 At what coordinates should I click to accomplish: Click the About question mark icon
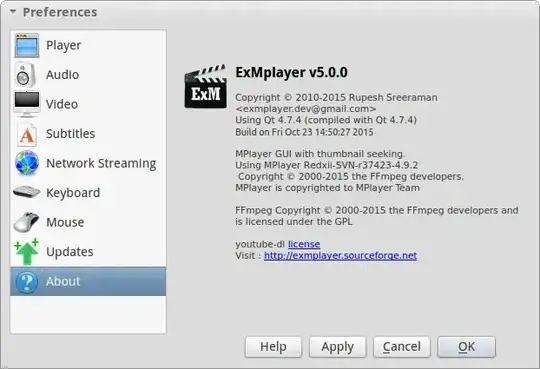[x=27, y=281]
